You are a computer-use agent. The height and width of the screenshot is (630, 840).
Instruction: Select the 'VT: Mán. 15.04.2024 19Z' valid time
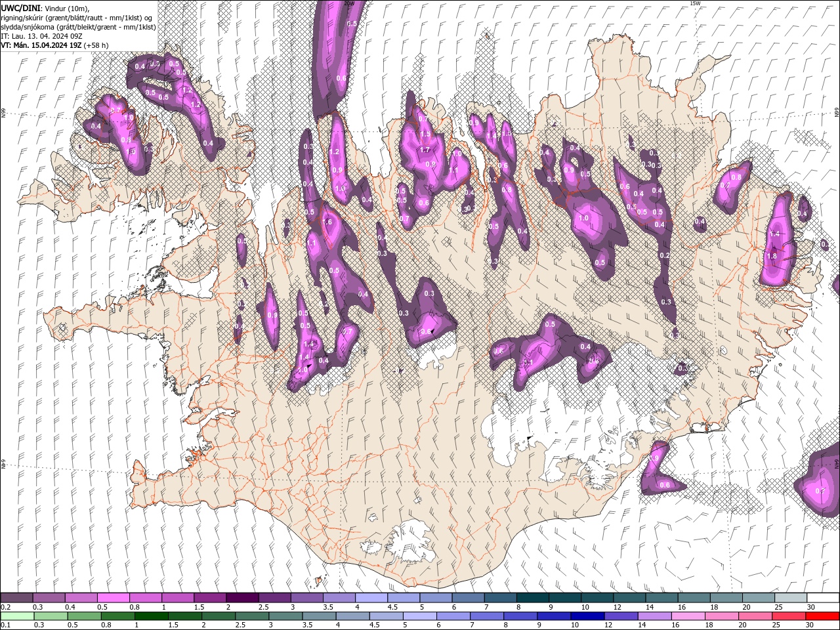click(41, 45)
